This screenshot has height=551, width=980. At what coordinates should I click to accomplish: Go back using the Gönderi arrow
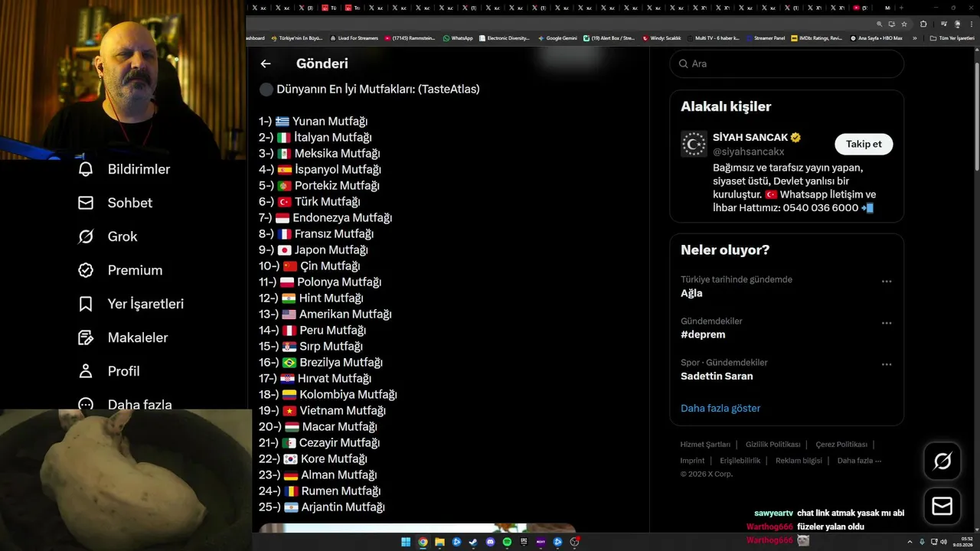click(266, 64)
